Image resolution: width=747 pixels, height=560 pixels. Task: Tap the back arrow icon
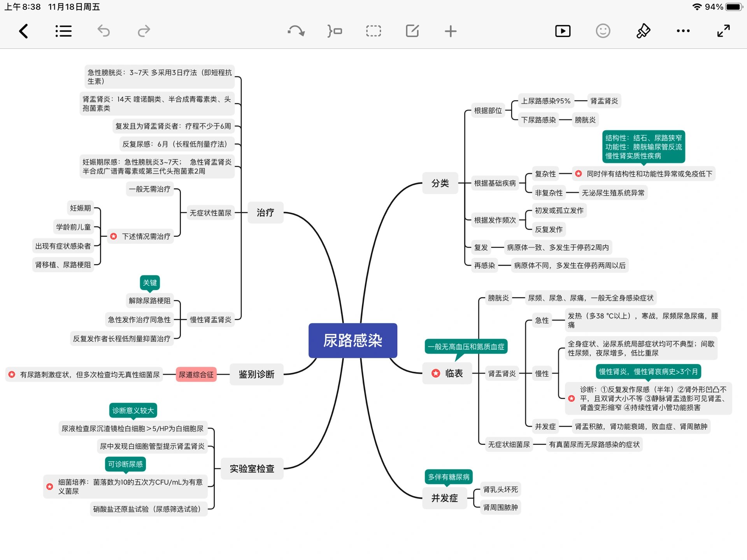coord(24,31)
